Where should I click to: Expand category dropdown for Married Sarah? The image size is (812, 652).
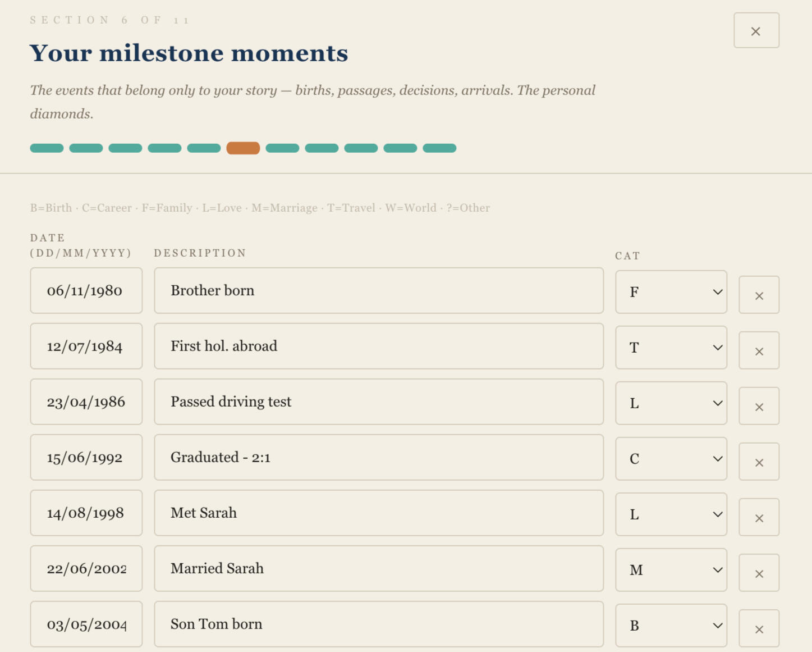click(671, 570)
